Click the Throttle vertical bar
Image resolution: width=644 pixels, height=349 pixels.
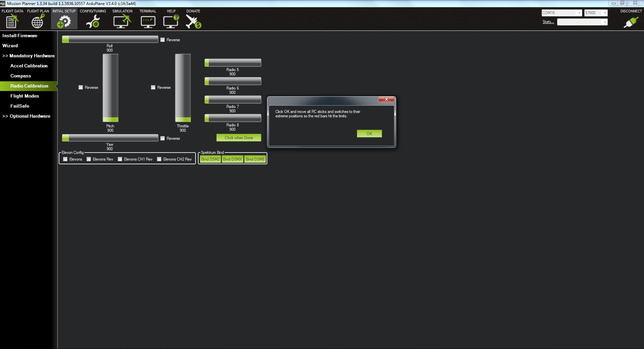coord(183,88)
